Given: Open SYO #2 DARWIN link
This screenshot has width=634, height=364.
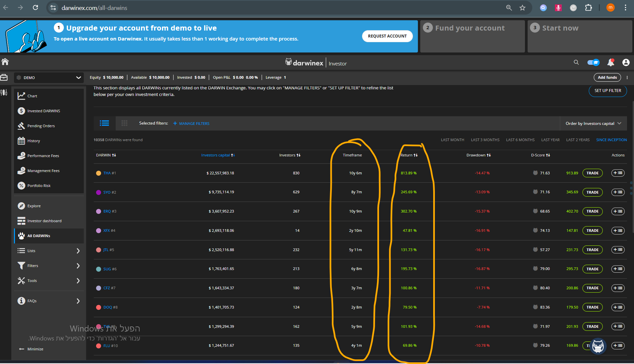Looking at the screenshot, I should tap(110, 192).
